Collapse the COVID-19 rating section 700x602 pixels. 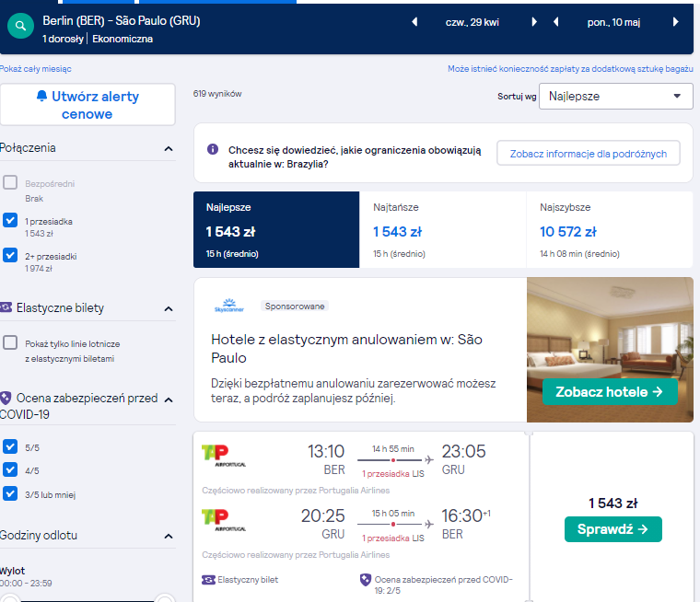point(169,399)
